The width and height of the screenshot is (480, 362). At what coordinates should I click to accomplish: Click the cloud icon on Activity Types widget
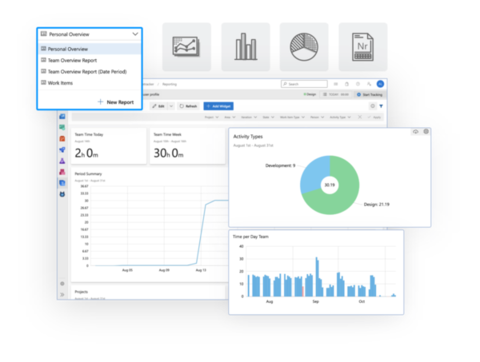[x=415, y=132]
